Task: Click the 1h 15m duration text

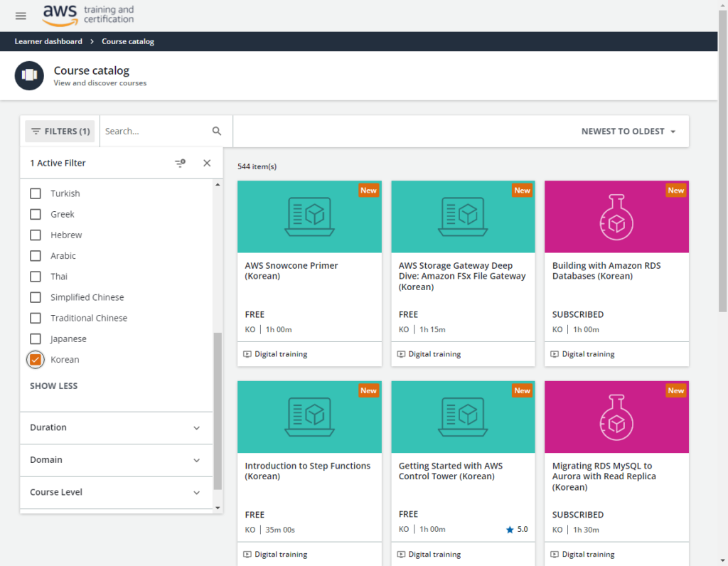Action: tap(432, 330)
